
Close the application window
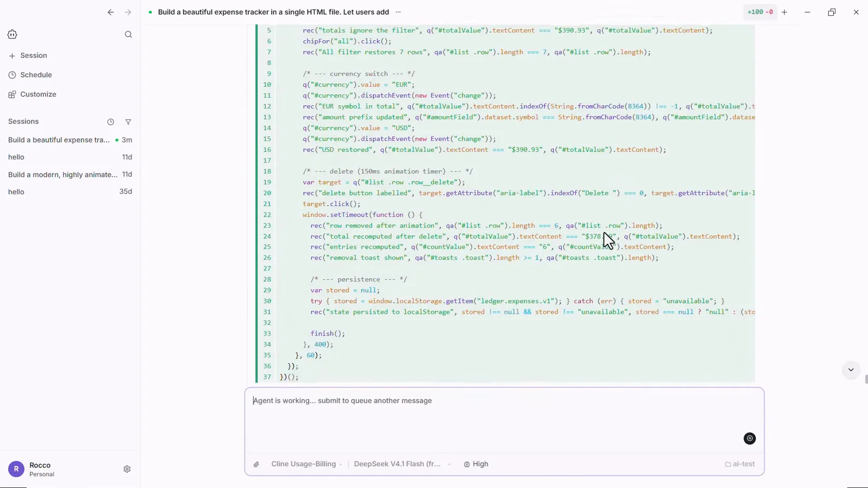click(856, 12)
